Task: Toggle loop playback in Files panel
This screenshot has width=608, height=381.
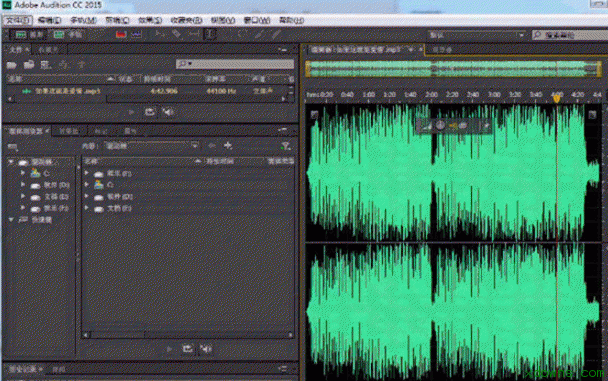Action: pos(149,112)
